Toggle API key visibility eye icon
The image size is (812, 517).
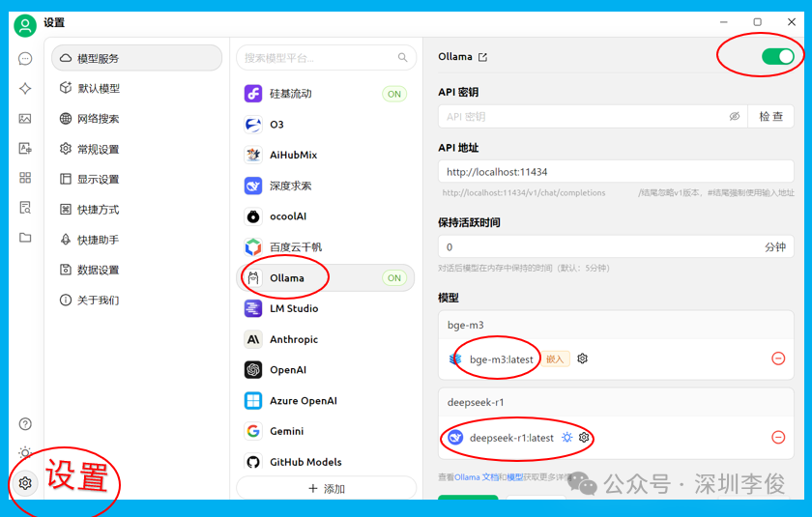coord(735,116)
